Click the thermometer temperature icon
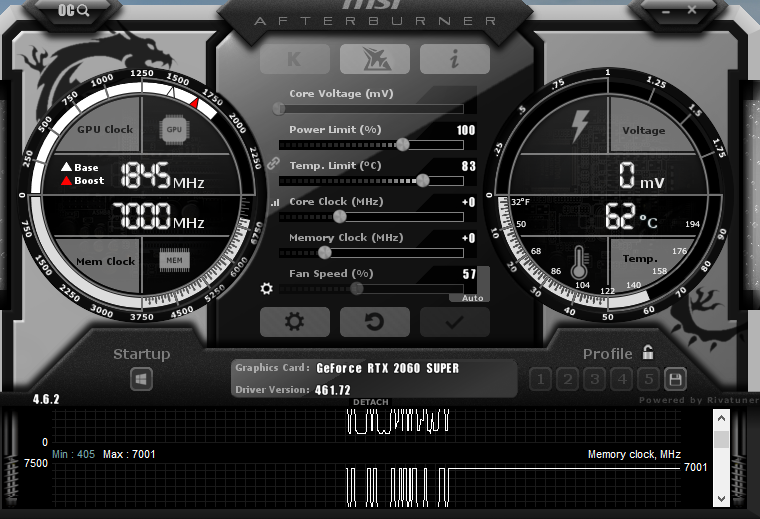This screenshot has width=760, height=519. click(579, 261)
